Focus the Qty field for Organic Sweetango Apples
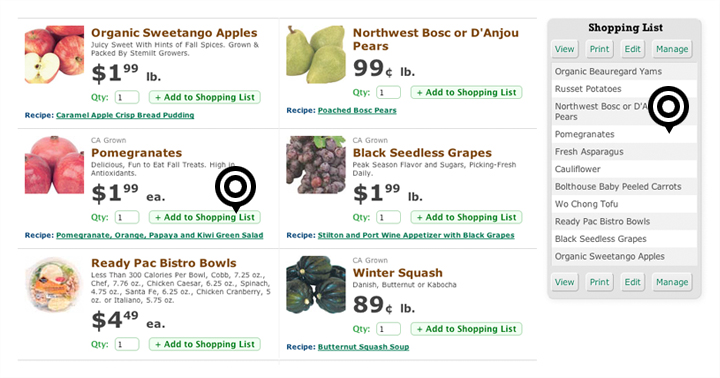The height and width of the screenshot is (378, 720). point(127,97)
